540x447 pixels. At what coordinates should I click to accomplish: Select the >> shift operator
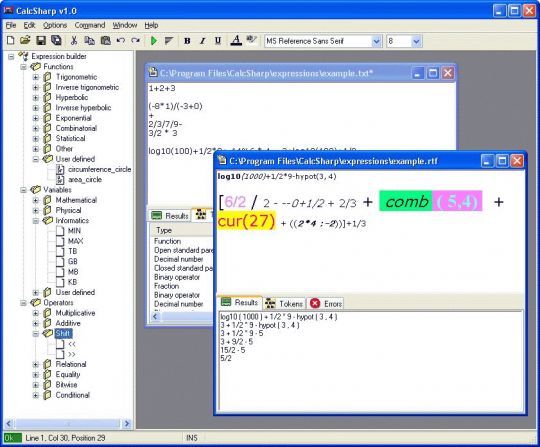pyautogui.click(x=72, y=354)
